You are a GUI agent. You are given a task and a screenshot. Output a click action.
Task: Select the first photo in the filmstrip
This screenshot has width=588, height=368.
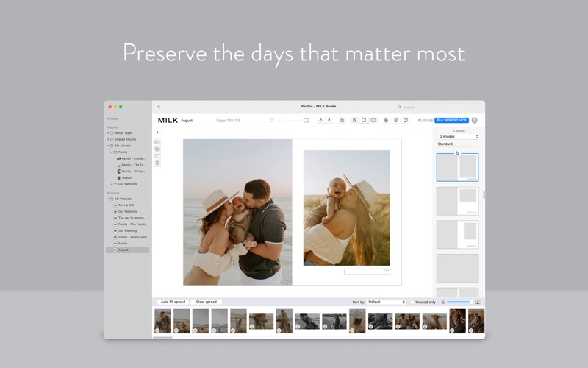click(162, 321)
